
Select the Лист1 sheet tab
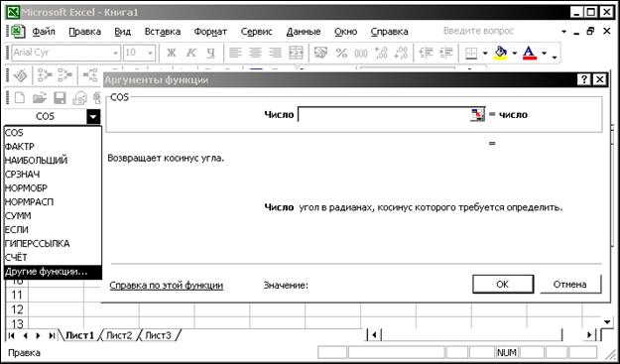click(x=79, y=335)
